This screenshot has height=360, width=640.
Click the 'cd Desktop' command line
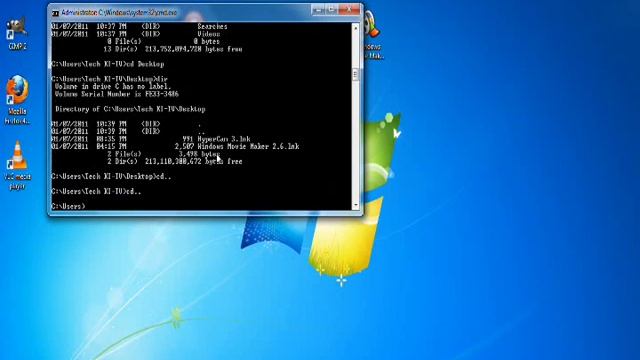point(108,64)
